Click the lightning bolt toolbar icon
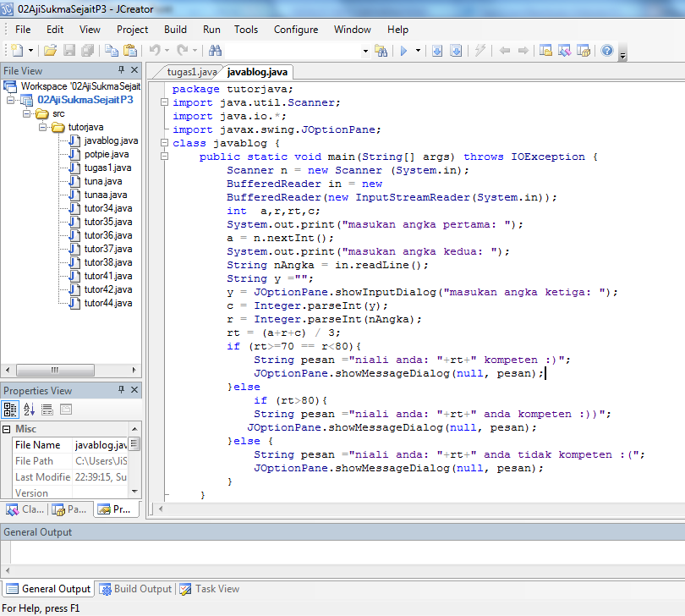The height and width of the screenshot is (616, 685). pyautogui.click(x=480, y=51)
